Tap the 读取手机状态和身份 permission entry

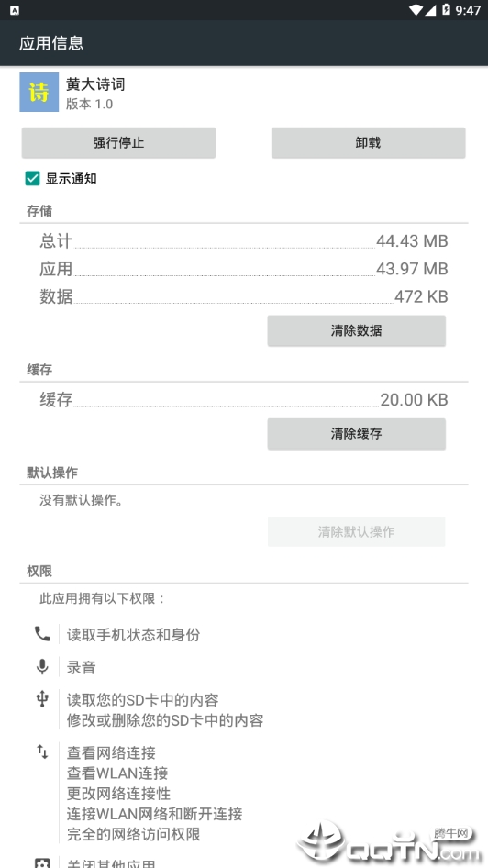point(133,635)
